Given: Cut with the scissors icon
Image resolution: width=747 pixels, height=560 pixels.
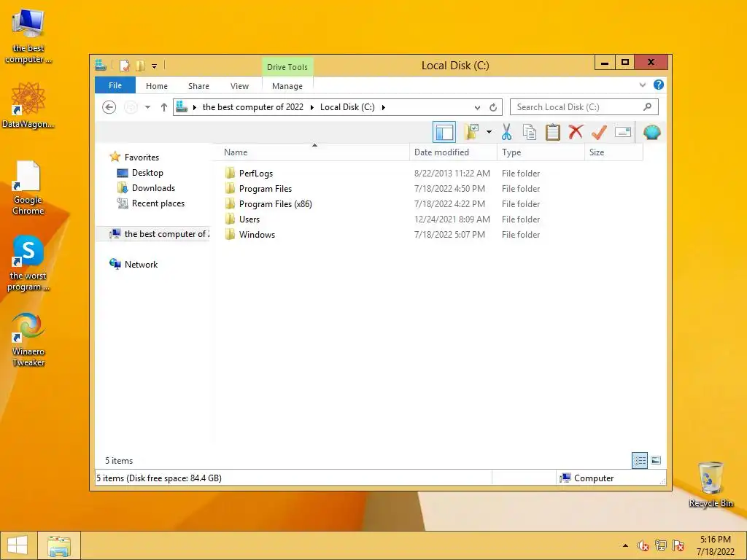Looking at the screenshot, I should click(506, 133).
